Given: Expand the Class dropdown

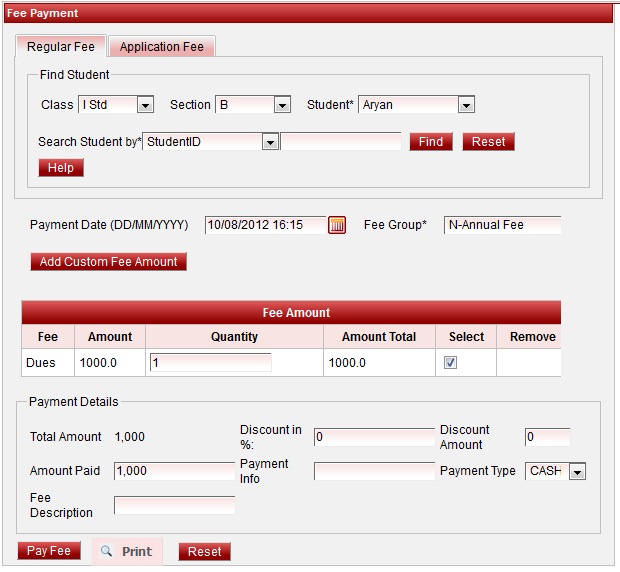Looking at the screenshot, I should (145, 105).
